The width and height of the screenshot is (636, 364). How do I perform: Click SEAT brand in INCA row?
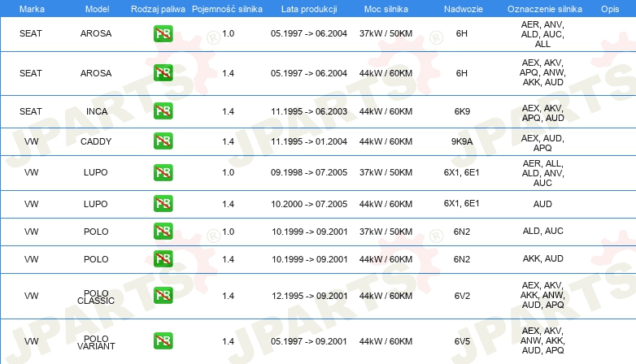(x=31, y=111)
